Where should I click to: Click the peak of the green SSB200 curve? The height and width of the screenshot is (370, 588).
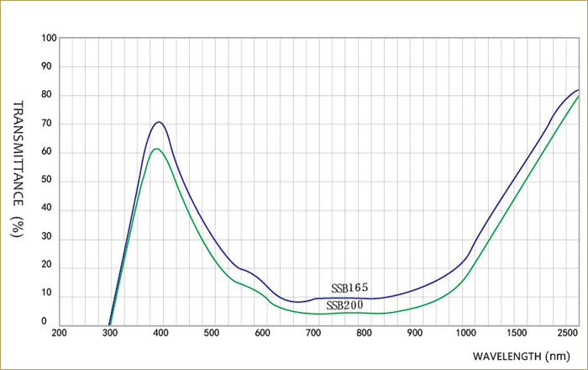tap(156, 149)
